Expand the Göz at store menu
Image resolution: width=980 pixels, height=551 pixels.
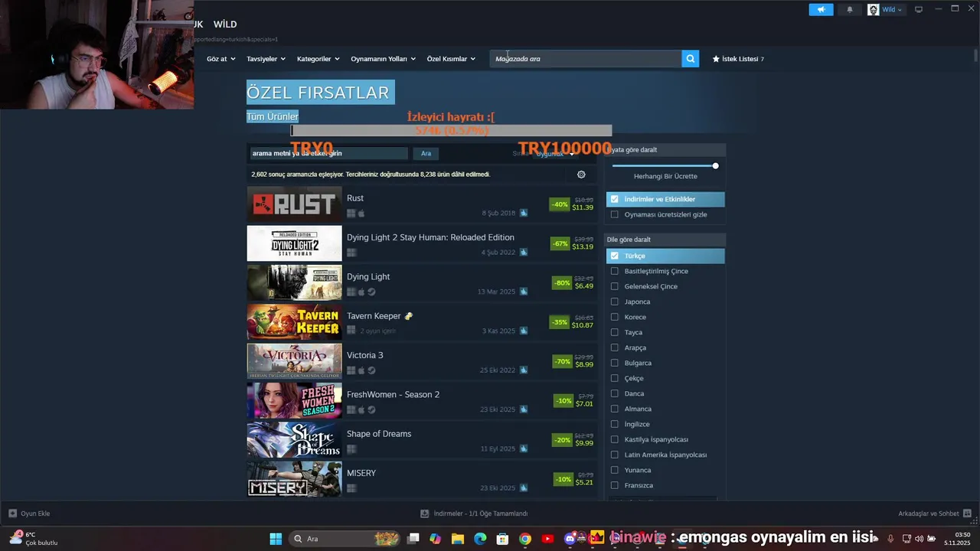point(220,59)
